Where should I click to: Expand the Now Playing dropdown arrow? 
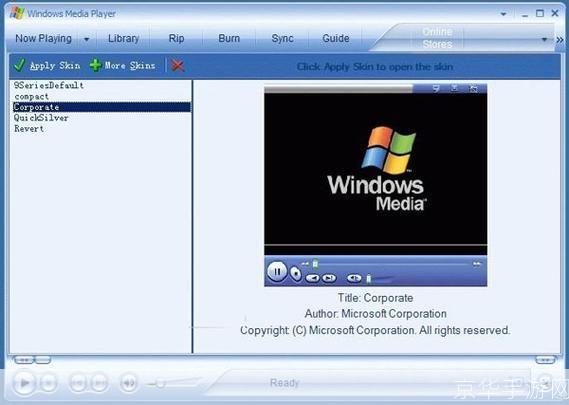click(x=87, y=39)
